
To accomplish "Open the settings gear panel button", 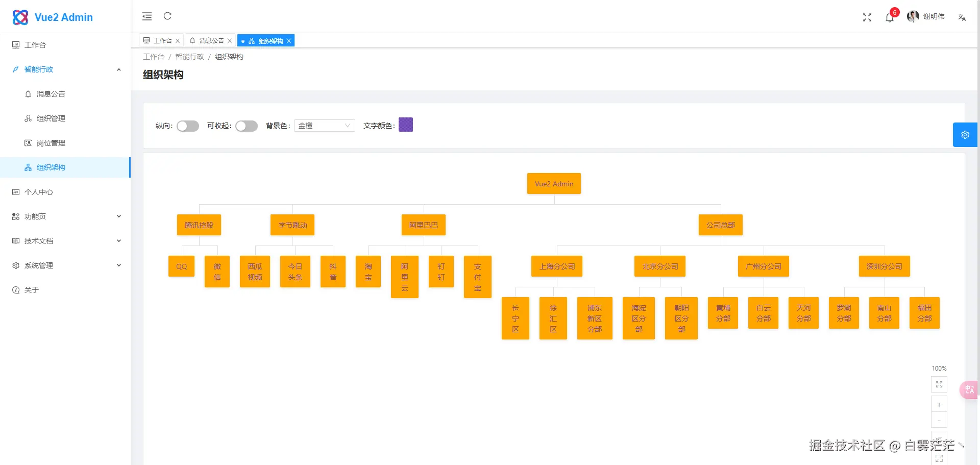I will pyautogui.click(x=965, y=135).
